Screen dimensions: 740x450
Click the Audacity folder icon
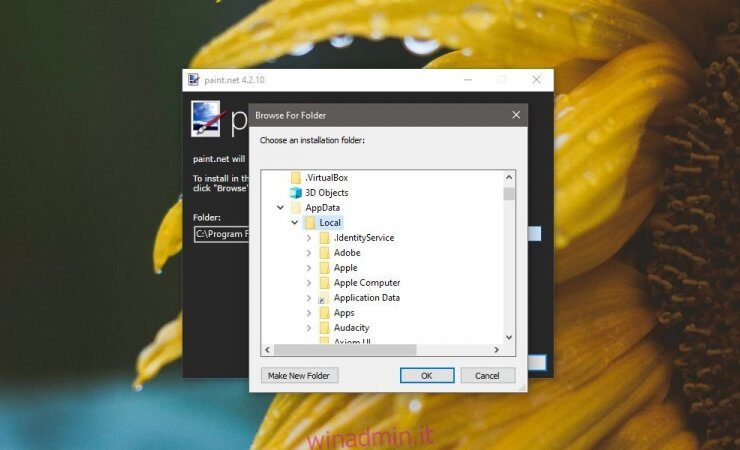[324, 328]
